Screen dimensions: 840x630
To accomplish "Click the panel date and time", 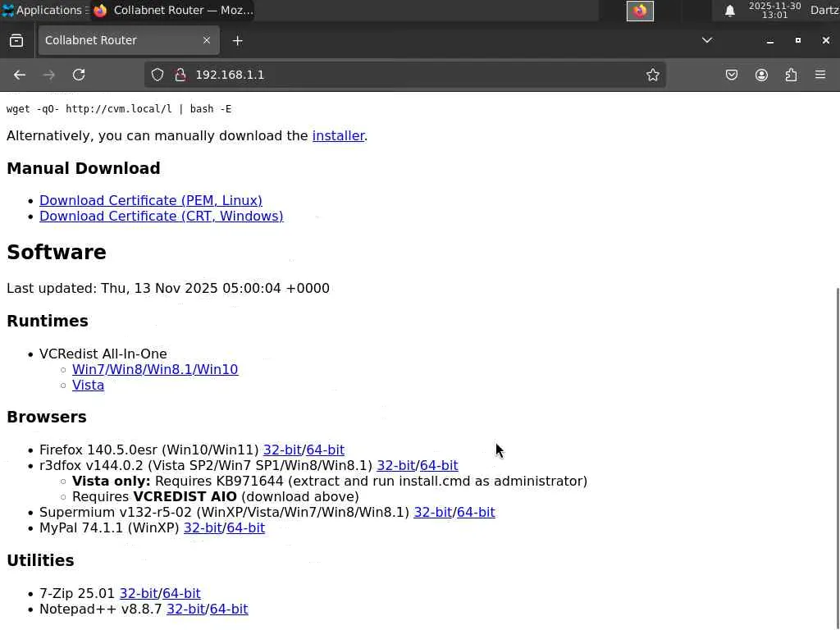I will pyautogui.click(x=774, y=10).
